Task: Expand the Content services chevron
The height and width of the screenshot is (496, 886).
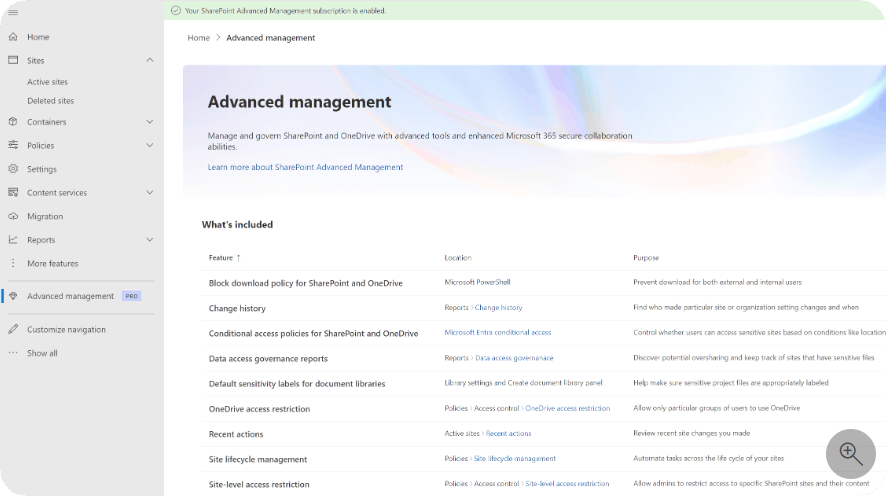Action: tap(150, 192)
